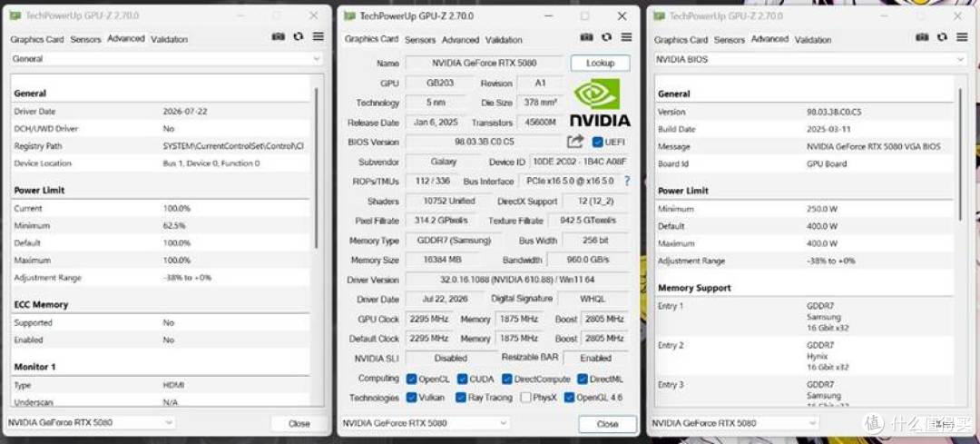
Task: Select Sensors tab in right window
Action: (730, 40)
